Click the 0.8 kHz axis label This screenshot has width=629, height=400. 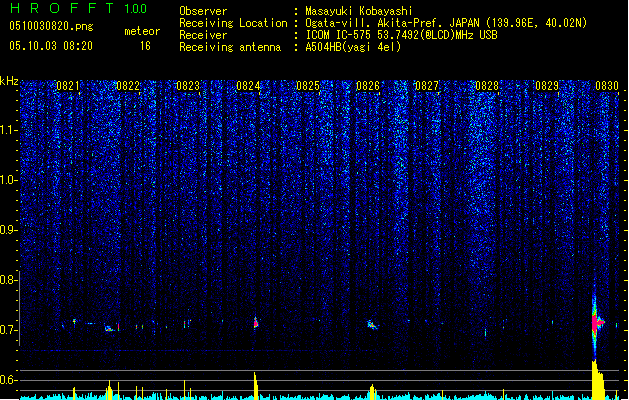point(9,280)
